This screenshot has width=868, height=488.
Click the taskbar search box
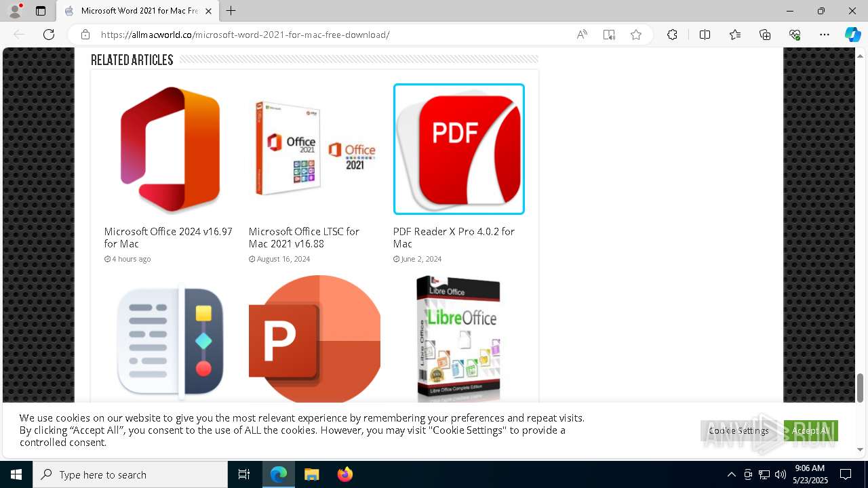coord(130,474)
